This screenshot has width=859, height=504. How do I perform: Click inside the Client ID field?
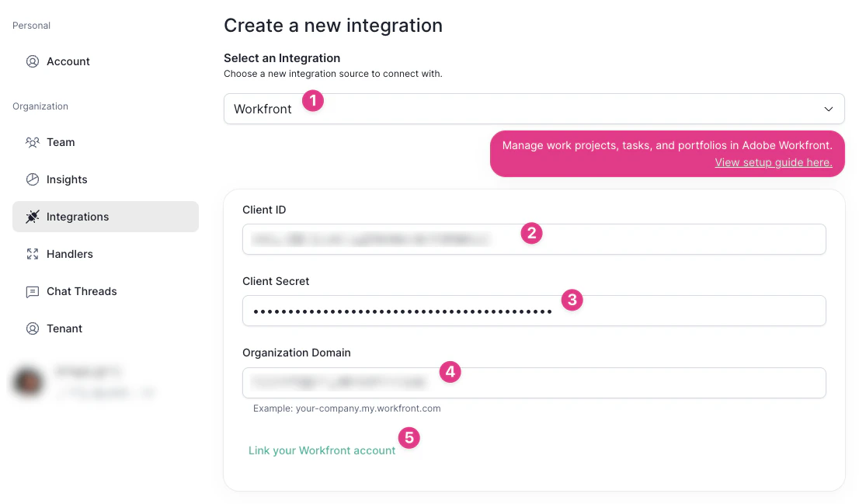tap(534, 239)
